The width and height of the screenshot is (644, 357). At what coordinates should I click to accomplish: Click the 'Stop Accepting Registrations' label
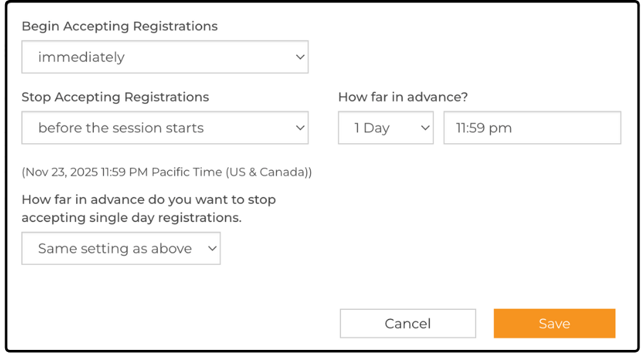click(115, 97)
